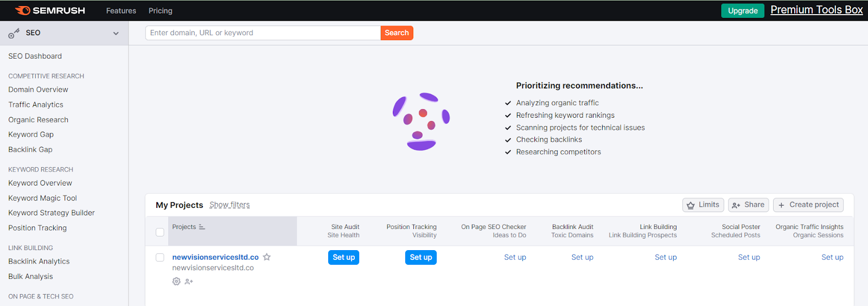Click Show filters link
The image size is (868, 306).
point(229,205)
